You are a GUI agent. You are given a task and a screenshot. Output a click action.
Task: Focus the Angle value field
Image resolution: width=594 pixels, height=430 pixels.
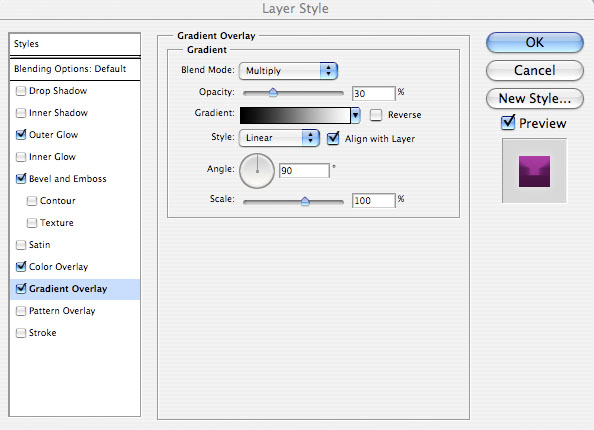pyautogui.click(x=304, y=170)
